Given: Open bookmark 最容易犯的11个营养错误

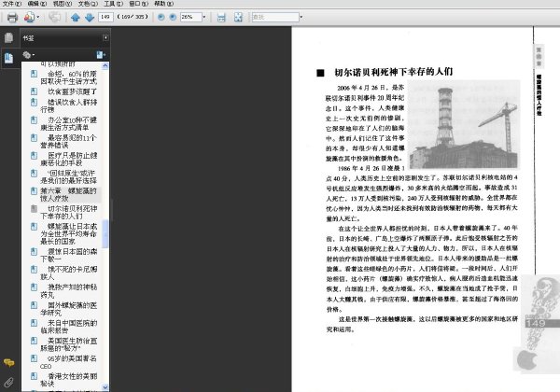Looking at the screenshot, I should pos(68,141).
